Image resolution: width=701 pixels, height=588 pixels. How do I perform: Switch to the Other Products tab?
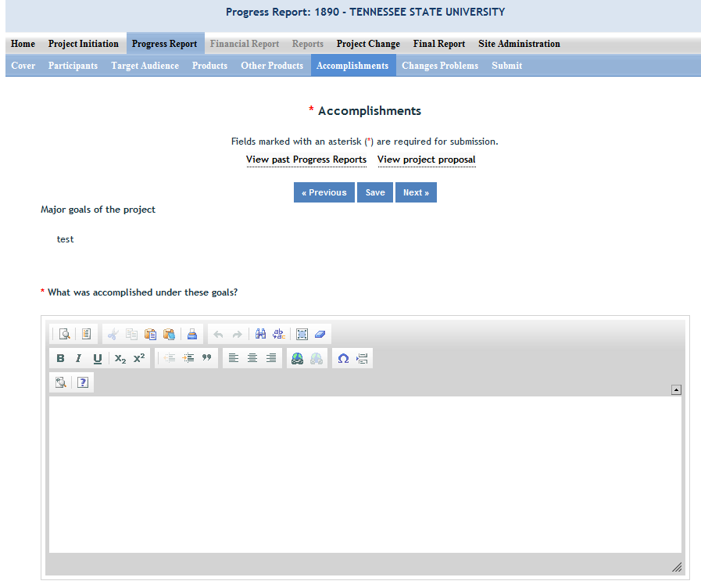pyautogui.click(x=272, y=65)
